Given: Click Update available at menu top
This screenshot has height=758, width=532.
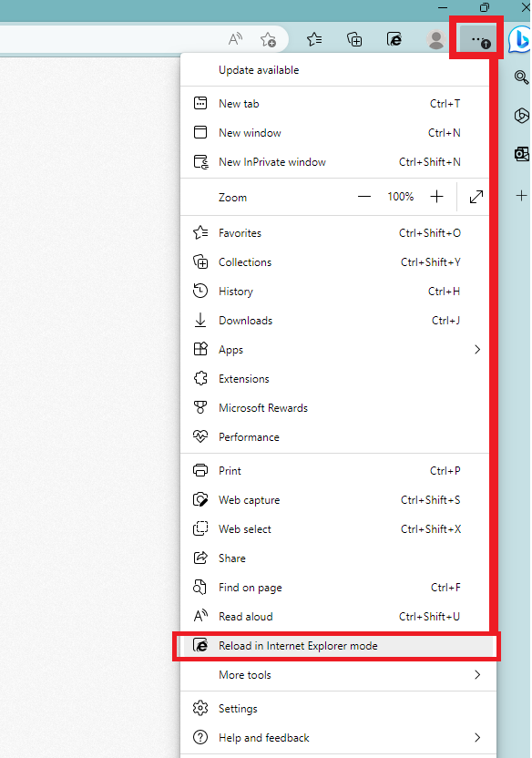Looking at the screenshot, I should 259,70.
